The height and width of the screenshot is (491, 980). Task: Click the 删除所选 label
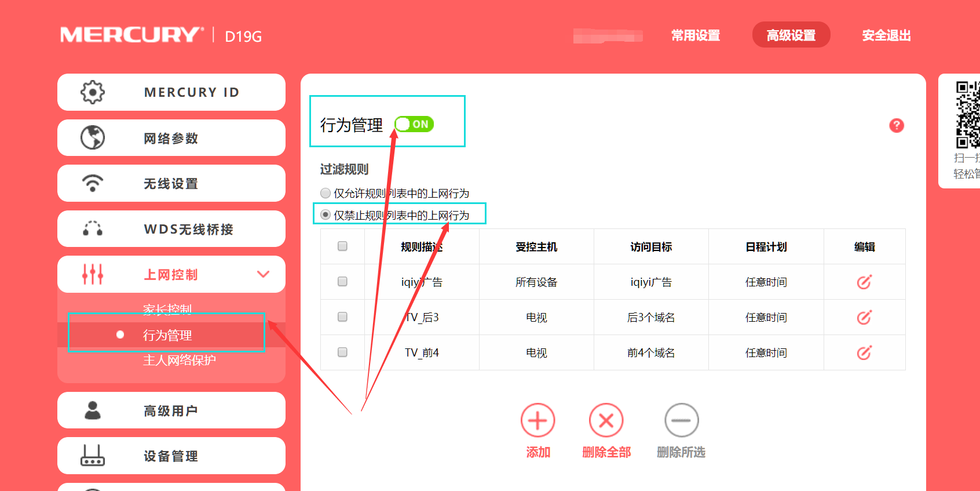tap(681, 452)
